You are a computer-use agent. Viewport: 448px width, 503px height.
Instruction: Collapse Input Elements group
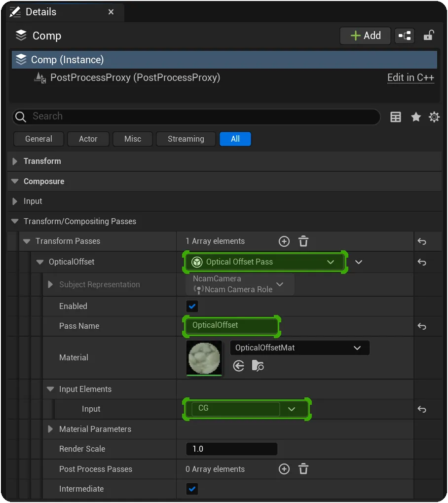pyautogui.click(x=50, y=389)
